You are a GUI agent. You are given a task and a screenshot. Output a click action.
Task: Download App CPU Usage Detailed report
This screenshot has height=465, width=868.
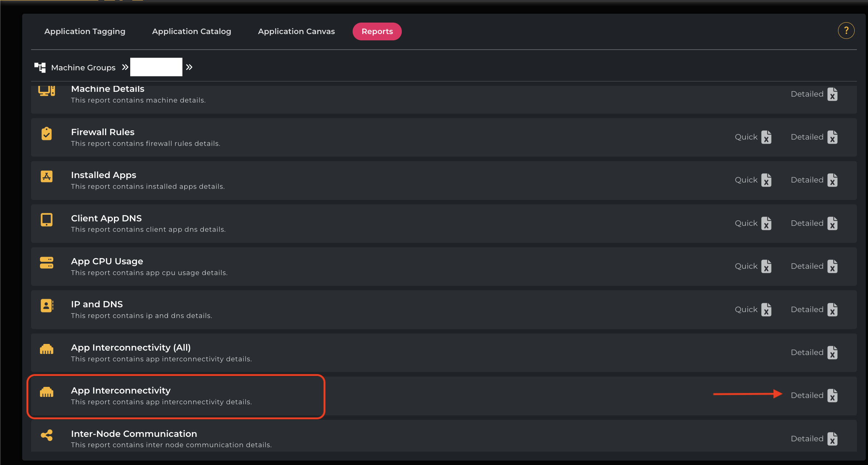pyautogui.click(x=832, y=267)
